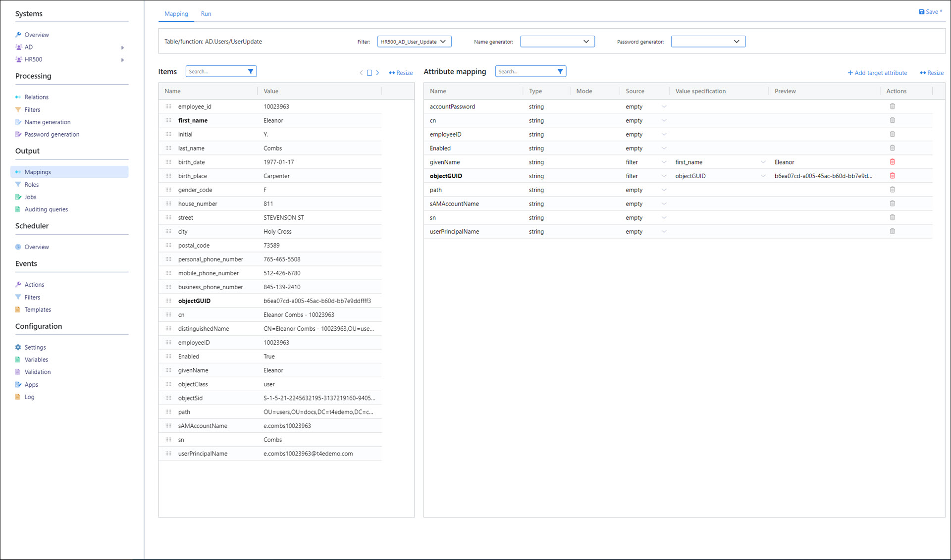This screenshot has width=951, height=560.
Task: Click the Attribute mapping search field
Action: 524,71
